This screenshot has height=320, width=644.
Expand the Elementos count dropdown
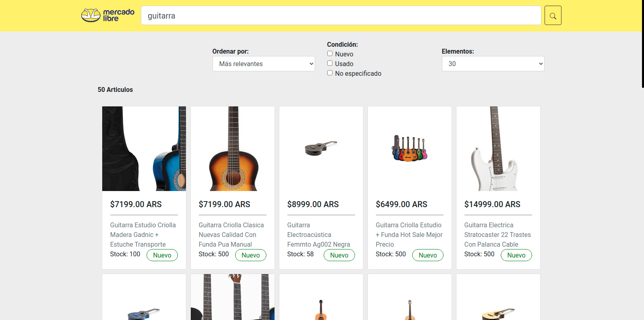click(x=493, y=64)
